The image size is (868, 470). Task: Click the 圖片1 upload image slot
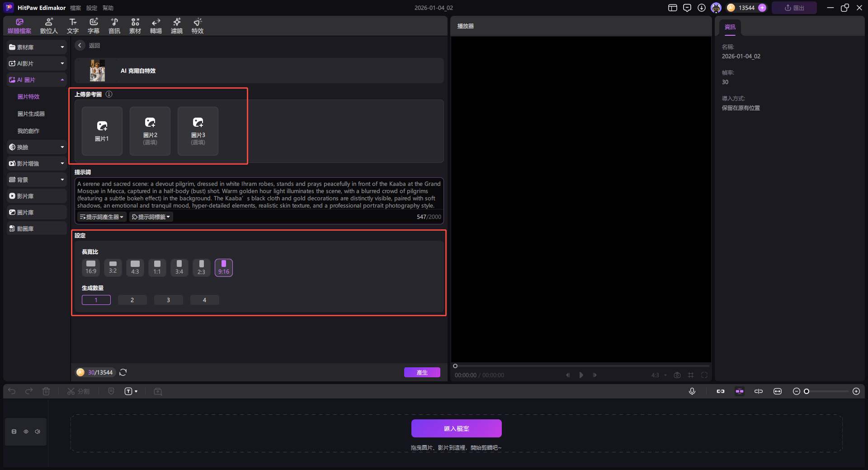[102, 131]
